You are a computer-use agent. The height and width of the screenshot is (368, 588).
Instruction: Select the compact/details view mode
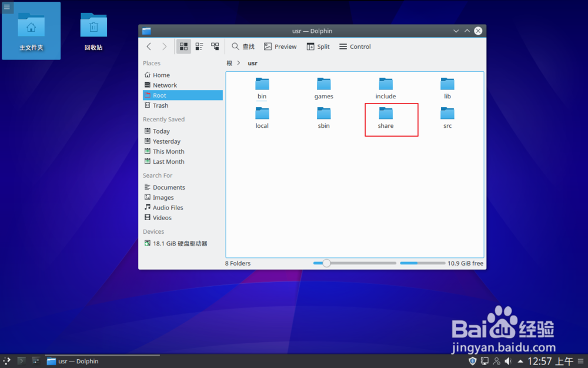pos(199,46)
